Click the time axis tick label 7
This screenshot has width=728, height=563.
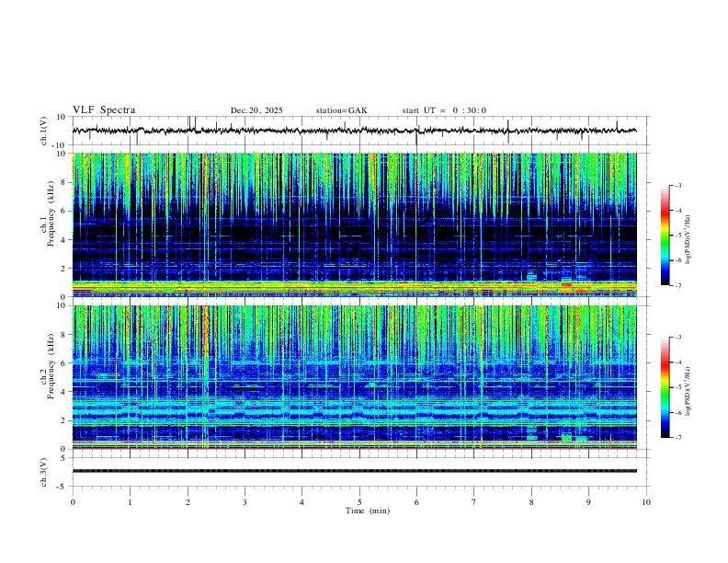pyautogui.click(x=474, y=502)
